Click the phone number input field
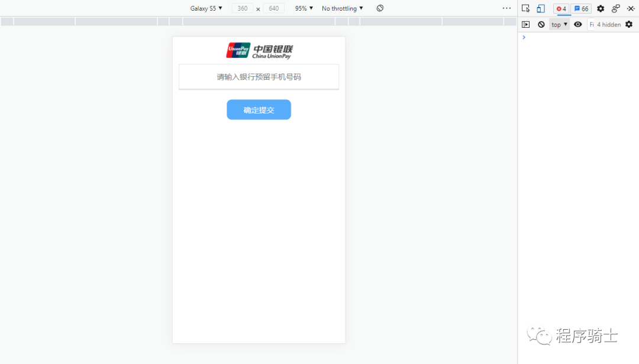639x364 pixels. pos(259,77)
